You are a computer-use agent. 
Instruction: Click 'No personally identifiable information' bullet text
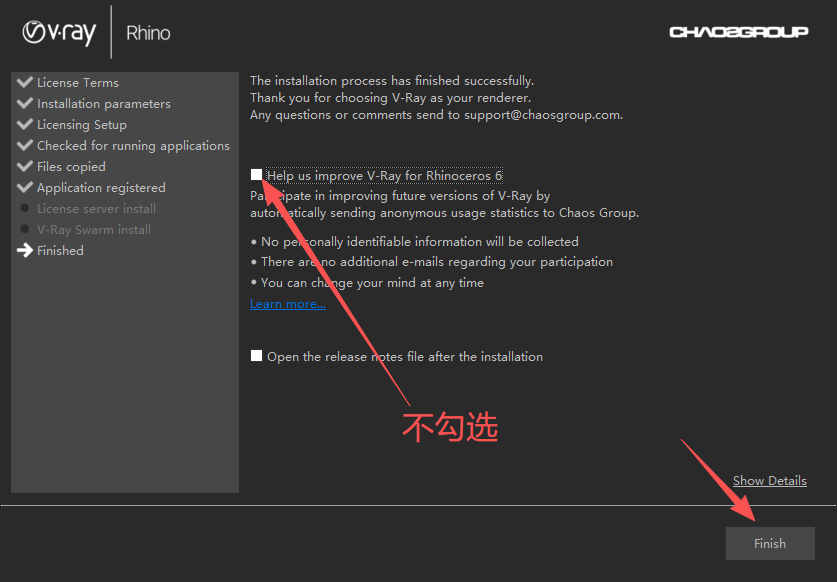coord(420,242)
